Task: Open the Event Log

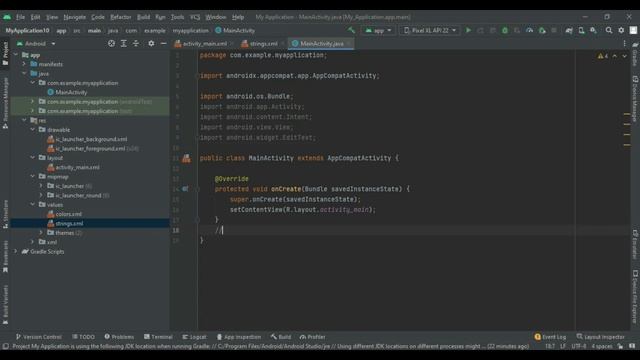Action: click(x=550, y=337)
